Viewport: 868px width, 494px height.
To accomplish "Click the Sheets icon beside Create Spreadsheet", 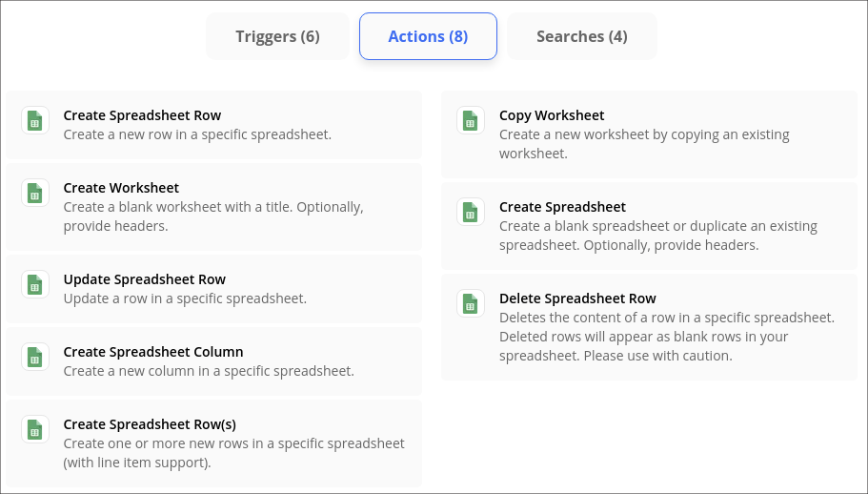I will tap(471, 212).
